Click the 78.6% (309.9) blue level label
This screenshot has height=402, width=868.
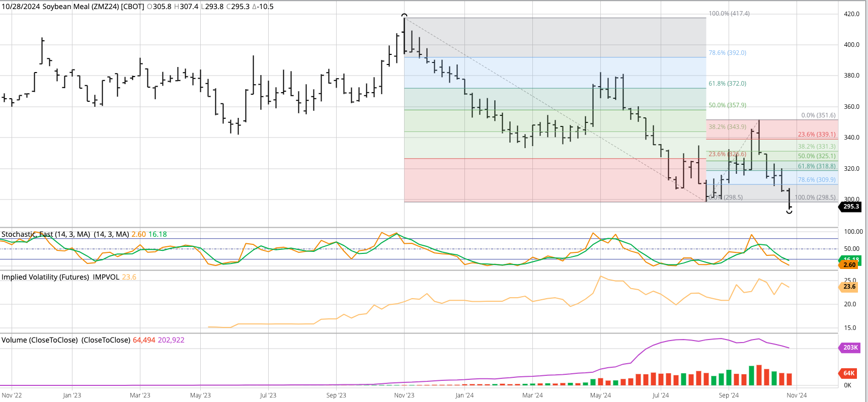[817, 180]
